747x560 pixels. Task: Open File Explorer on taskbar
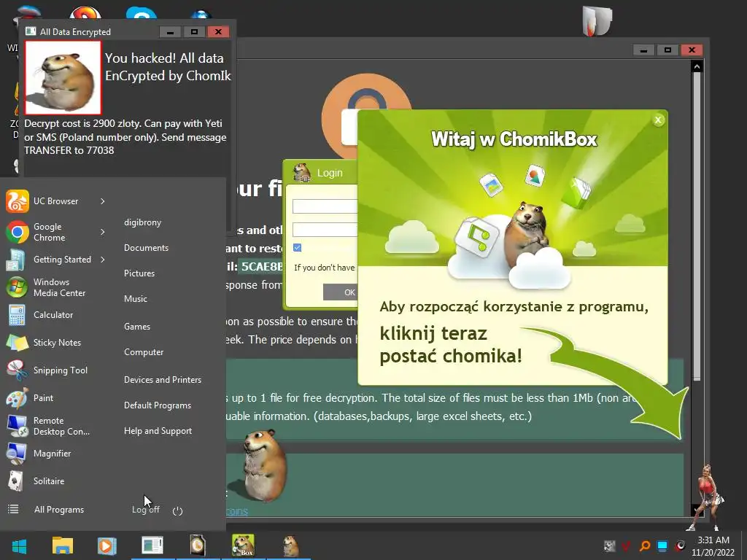tap(63, 545)
